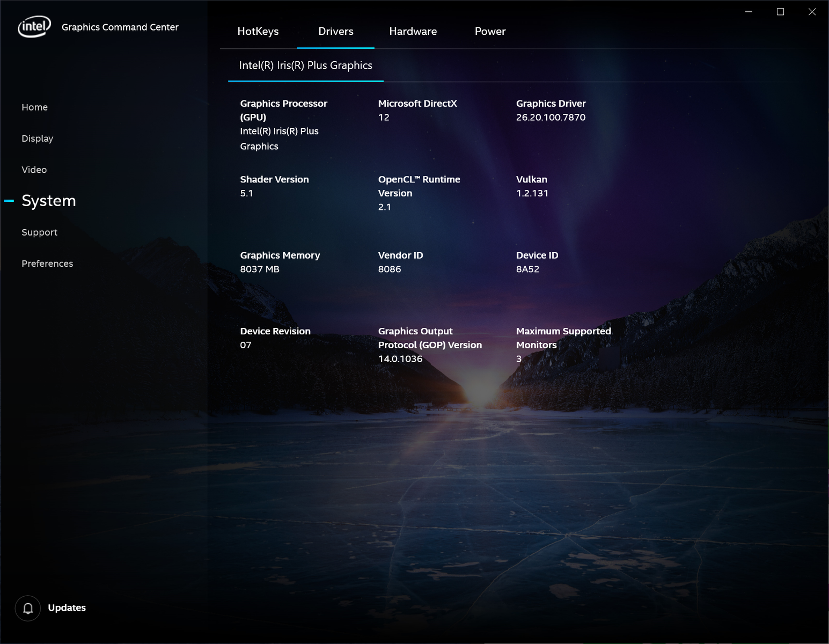
Task: Click the Intel logo in the header
Action: click(34, 27)
